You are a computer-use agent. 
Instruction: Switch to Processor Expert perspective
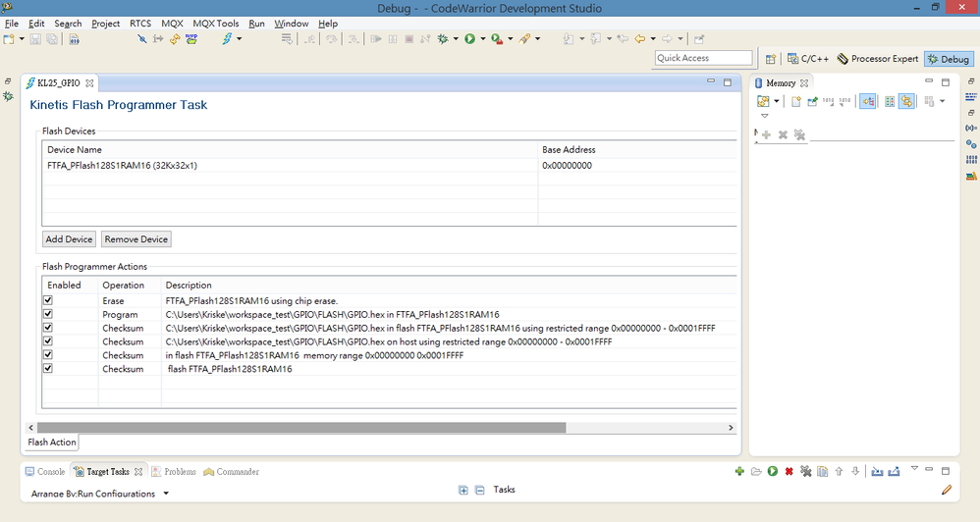[878, 59]
